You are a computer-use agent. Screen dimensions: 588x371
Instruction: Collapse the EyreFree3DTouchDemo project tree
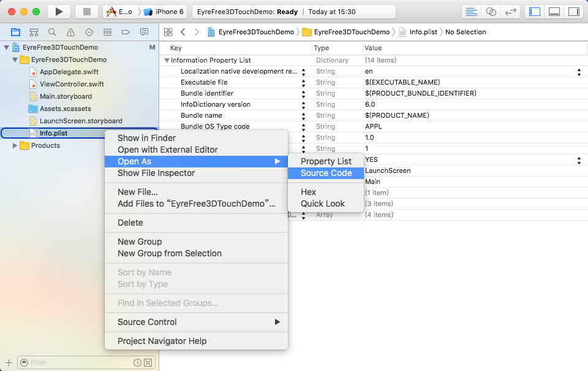[6, 47]
